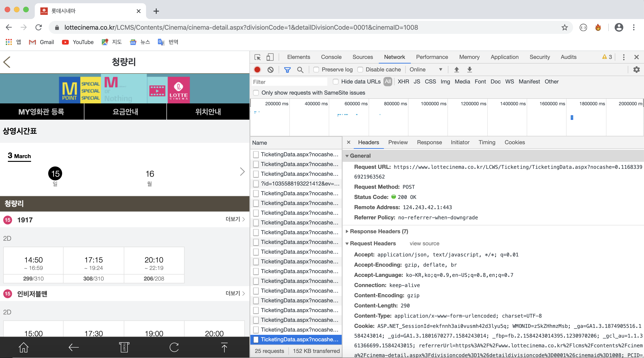The image size is (644, 358).
Task: Clear the network log
Action: click(270, 70)
